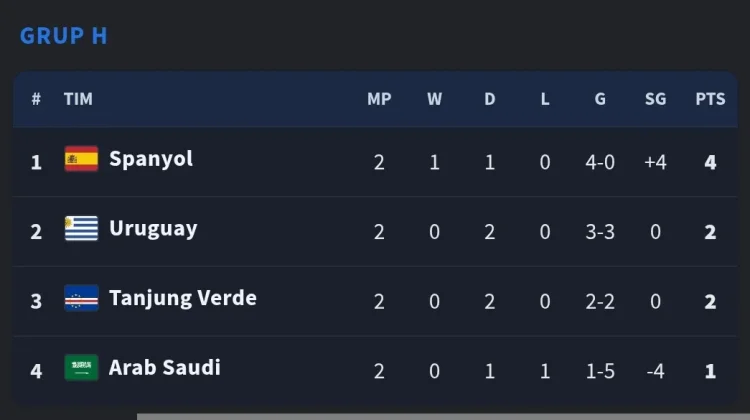Click the D column header
The image size is (750, 420).
click(x=489, y=99)
